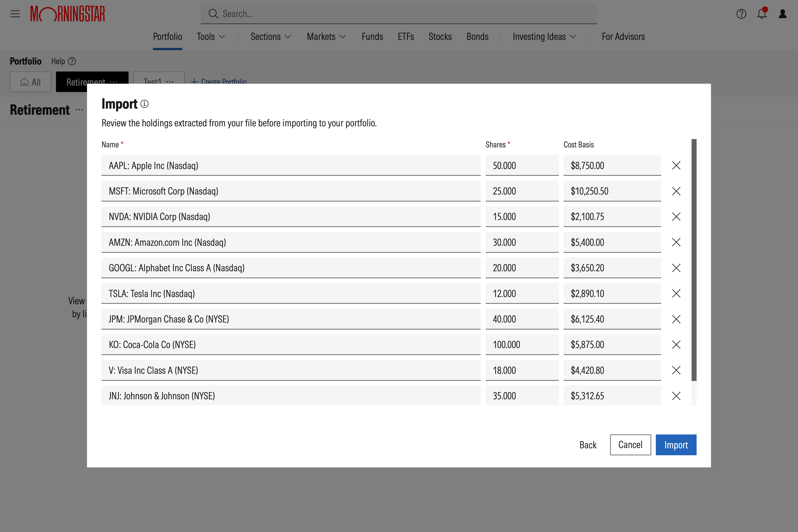Click the holdings list scrollbar
798x532 pixels.
point(694,260)
